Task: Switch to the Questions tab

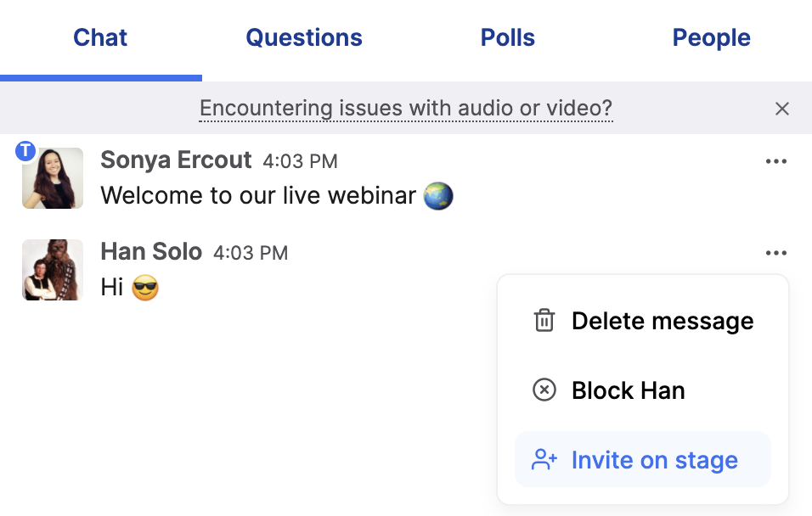Action: [303, 37]
